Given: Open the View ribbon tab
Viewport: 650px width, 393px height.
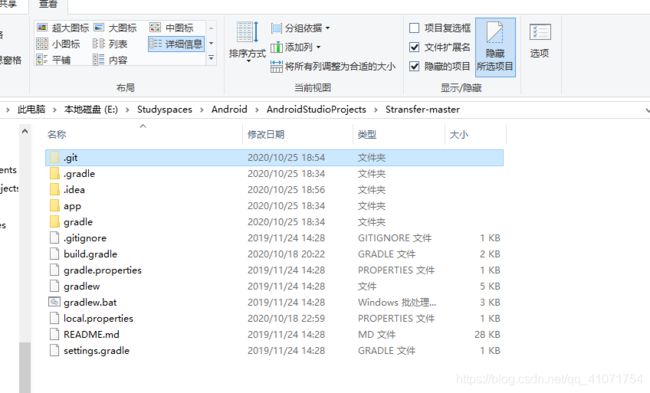Looking at the screenshot, I should pos(48,5).
